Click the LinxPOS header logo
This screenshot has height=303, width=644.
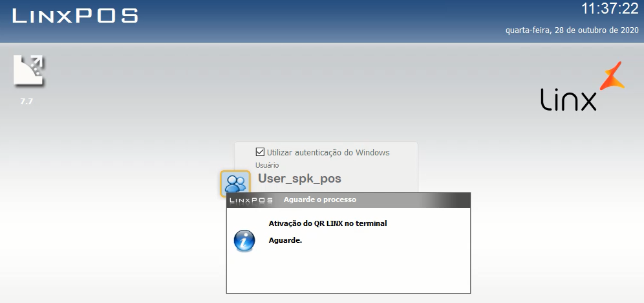pyautogui.click(x=75, y=16)
